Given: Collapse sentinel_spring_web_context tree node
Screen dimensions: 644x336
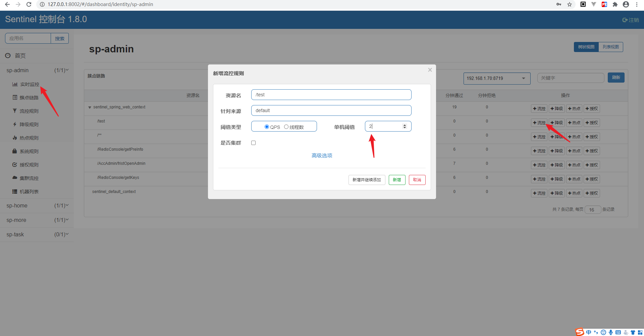Looking at the screenshot, I should (90, 107).
